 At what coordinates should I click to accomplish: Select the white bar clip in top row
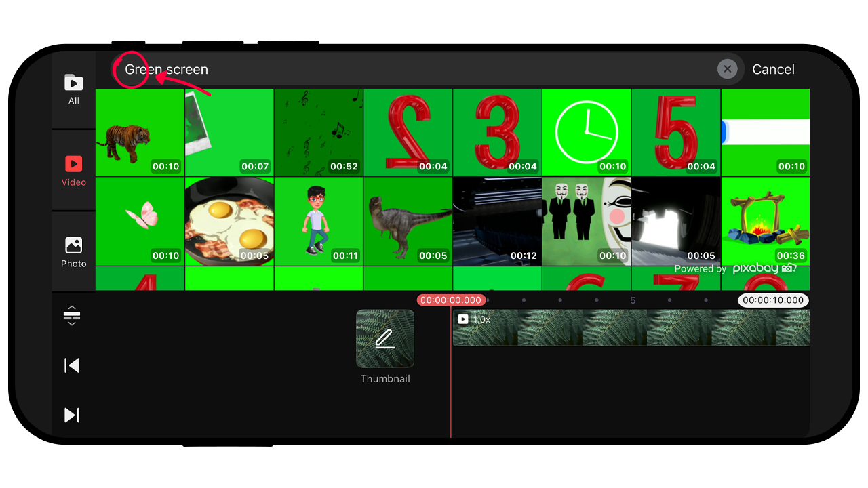point(766,132)
